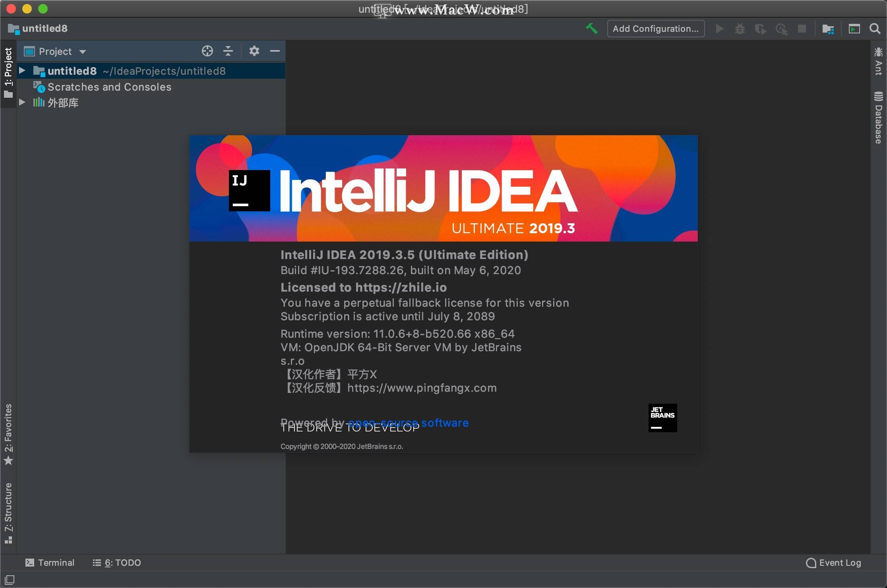
Task: Select the untitled8 project root row
Action: pos(151,71)
